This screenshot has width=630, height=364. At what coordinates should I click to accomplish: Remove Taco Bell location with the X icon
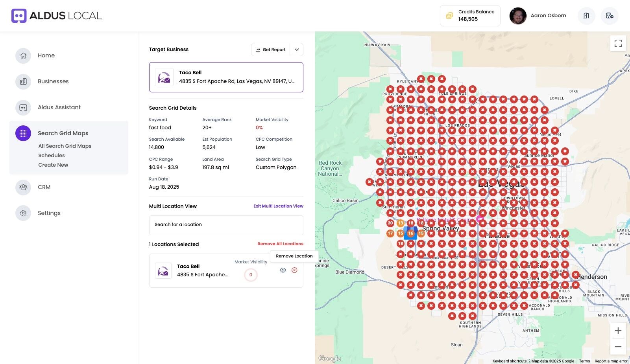click(x=294, y=270)
